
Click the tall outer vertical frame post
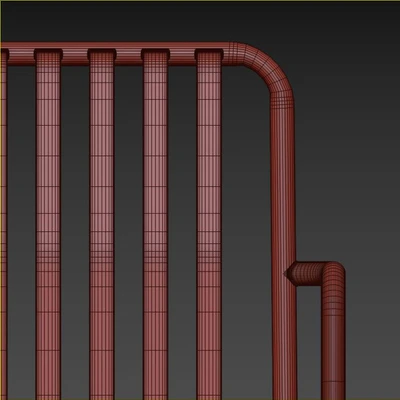tap(284, 250)
